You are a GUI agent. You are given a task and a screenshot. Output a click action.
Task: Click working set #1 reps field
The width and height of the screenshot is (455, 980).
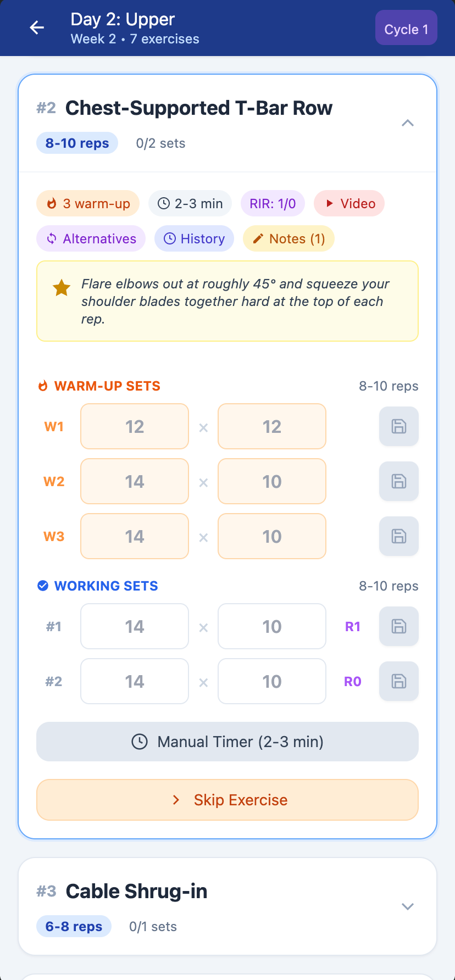point(272,626)
